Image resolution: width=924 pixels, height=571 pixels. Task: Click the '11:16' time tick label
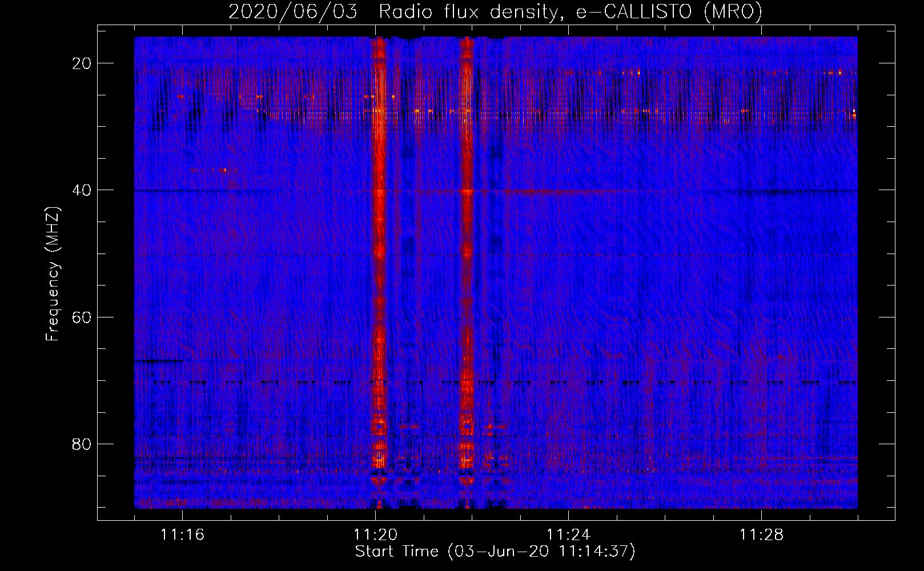[x=183, y=534]
